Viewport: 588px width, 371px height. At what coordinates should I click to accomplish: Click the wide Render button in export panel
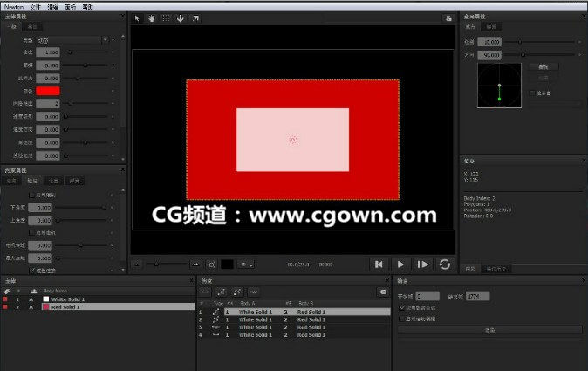point(489,330)
